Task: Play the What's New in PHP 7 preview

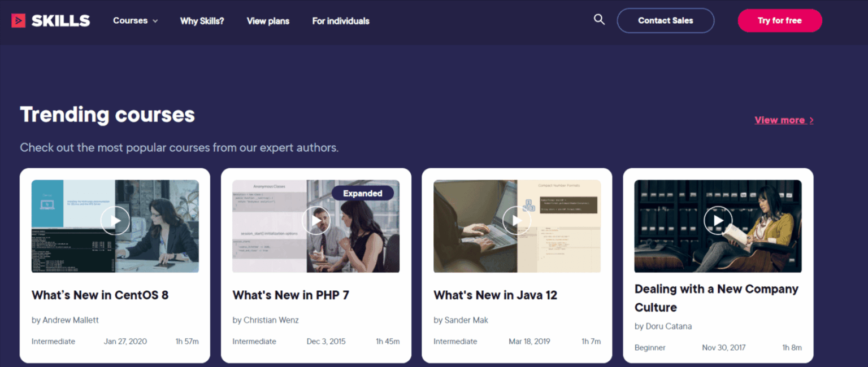Action: coord(316,220)
